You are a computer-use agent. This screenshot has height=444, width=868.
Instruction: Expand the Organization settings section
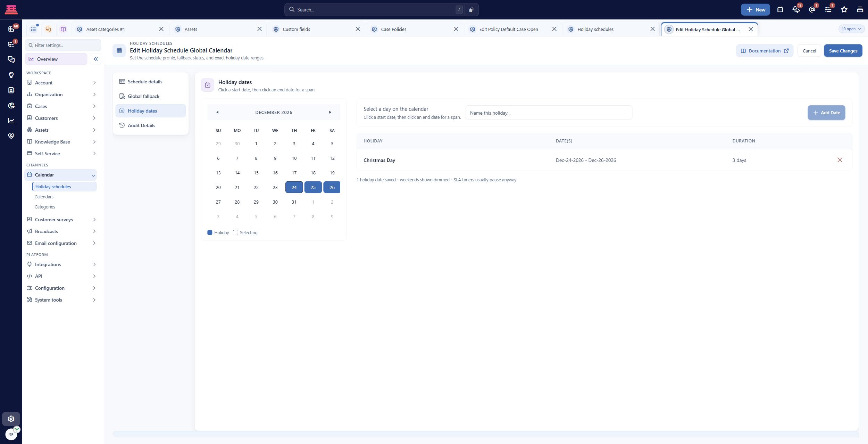coord(61,94)
